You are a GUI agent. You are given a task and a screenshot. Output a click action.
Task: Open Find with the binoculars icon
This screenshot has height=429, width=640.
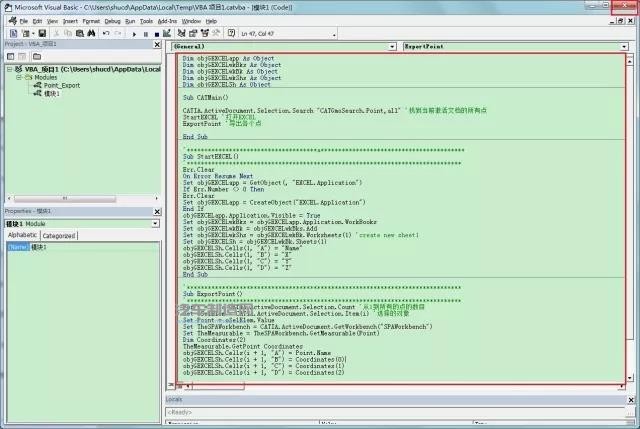point(91,33)
